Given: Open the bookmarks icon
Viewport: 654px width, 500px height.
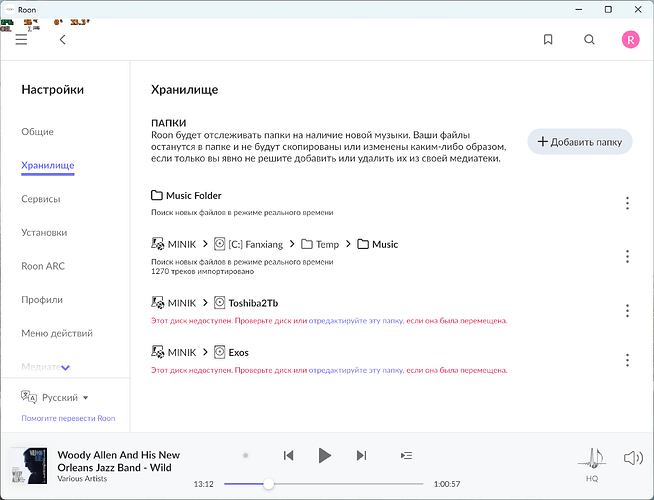Looking at the screenshot, I should coord(548,40).
